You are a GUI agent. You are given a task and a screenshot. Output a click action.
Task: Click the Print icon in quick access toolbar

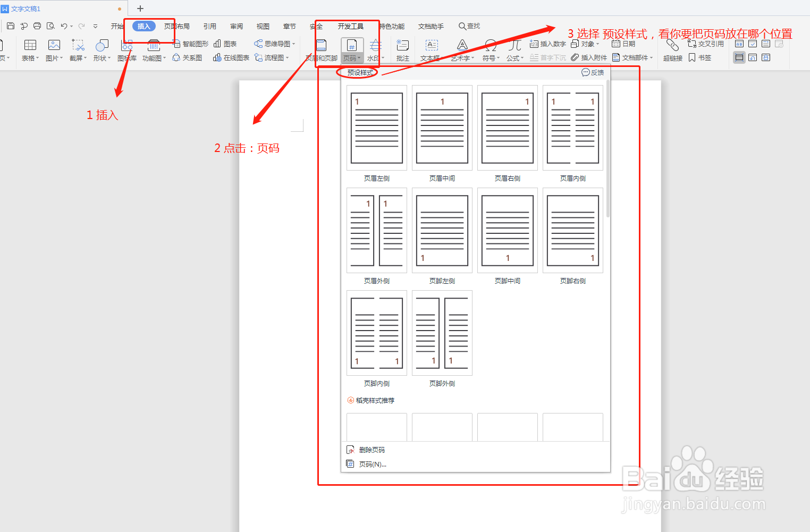[x=37, y=26]
